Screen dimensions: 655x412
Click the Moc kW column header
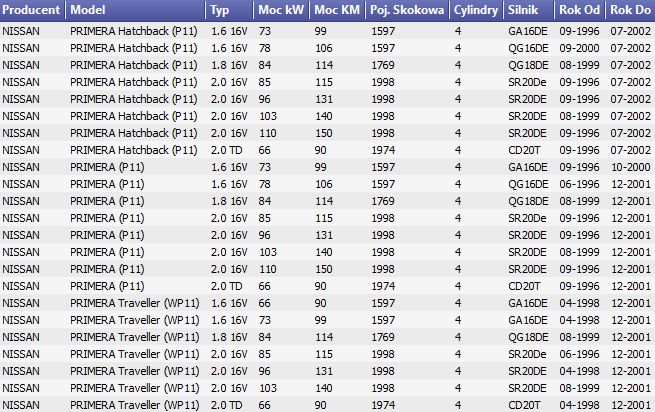(x=281, y=10)
